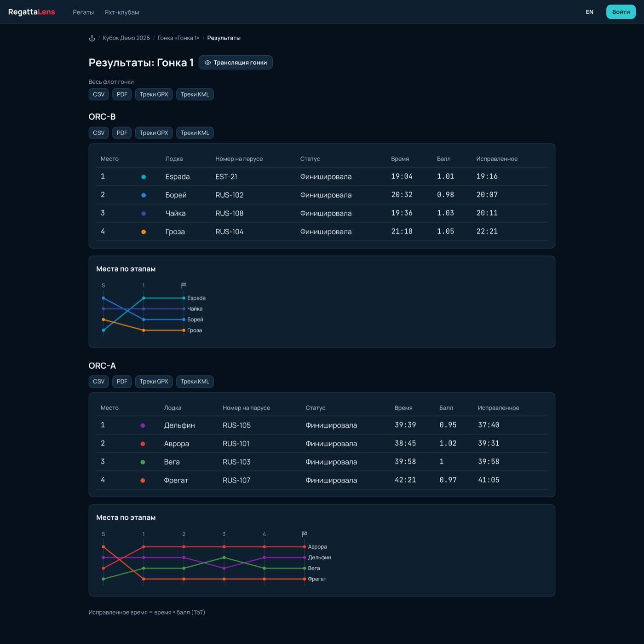Click stage 1 marker in ORC-B chart
Screen dimensions: 644x644
(144, 286)
